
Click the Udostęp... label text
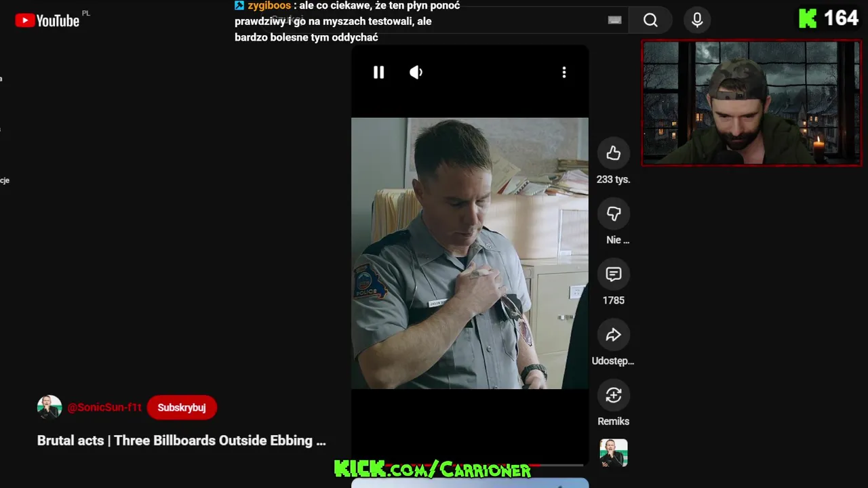point(613,361)
